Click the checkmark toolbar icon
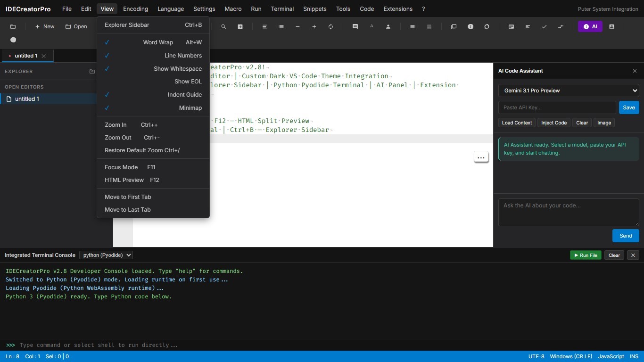The height and width of the screenshot is (362, 644). point(544,26)
